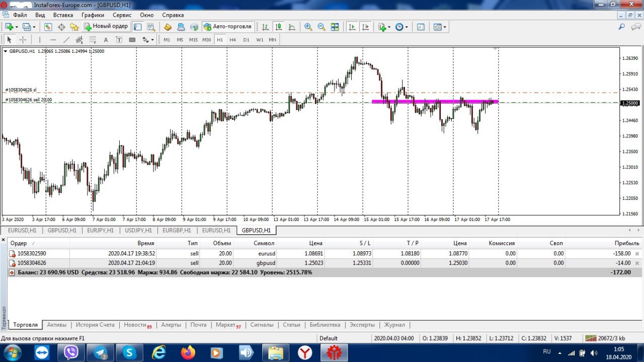Open the Журнал terminal tab
644x362 pixels.
[394, 325]
